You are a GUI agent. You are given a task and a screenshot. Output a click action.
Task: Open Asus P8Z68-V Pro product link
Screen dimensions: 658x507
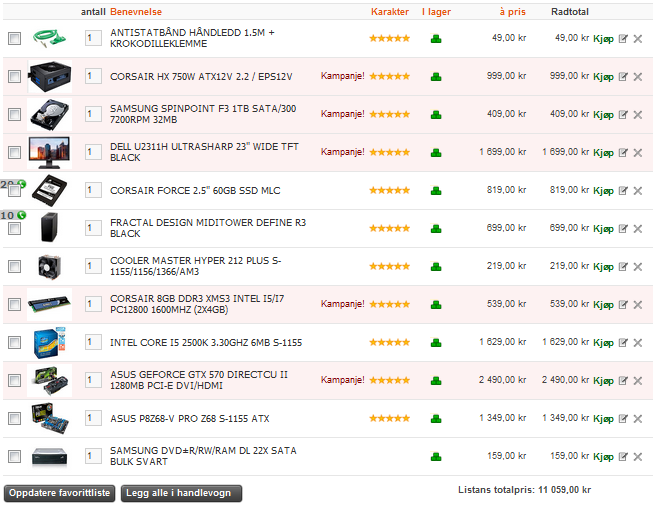pos(190,418)
